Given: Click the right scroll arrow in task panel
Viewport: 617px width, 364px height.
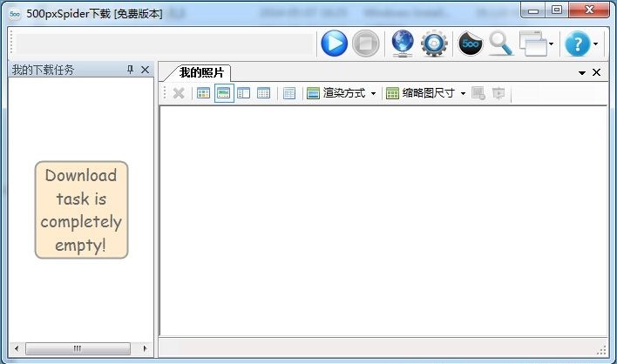Looking at the screenshot, I should click(145, 348).
